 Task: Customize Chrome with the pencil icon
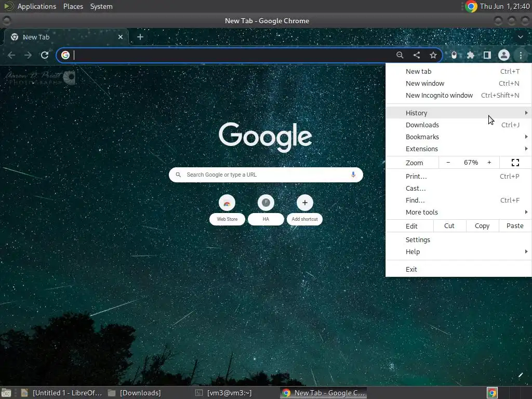[x=521, y=375]
